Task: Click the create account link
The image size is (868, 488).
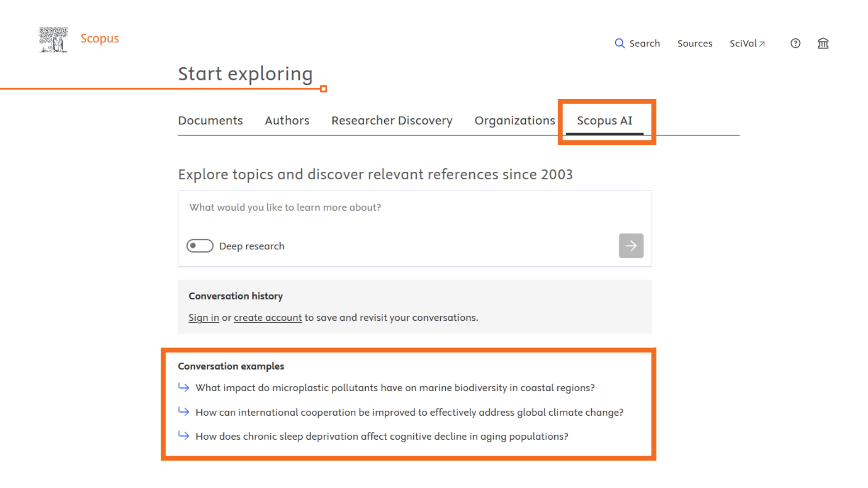Action: pyautogui.click(x=268, y=318)
